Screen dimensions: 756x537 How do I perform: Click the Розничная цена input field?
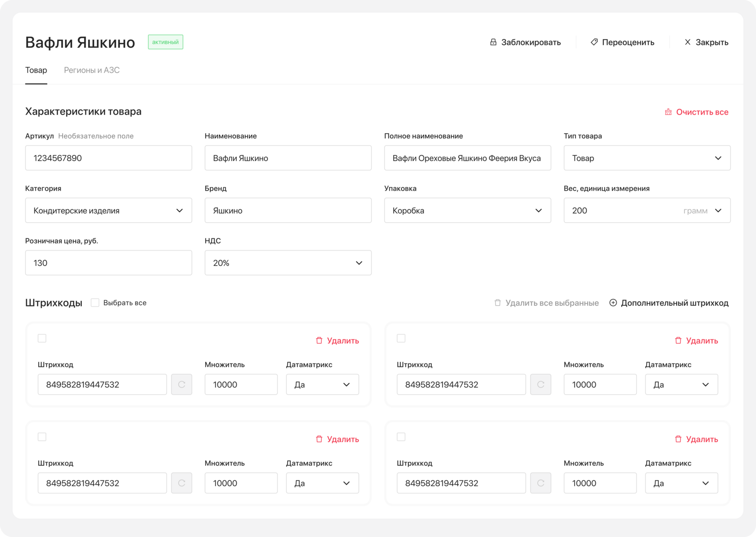[x=108, y=263]
